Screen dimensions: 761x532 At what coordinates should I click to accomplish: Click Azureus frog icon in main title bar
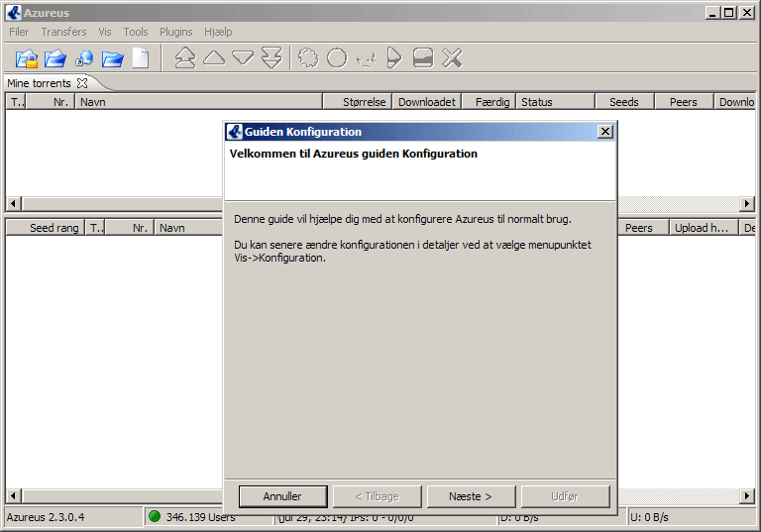pos(14,13)
